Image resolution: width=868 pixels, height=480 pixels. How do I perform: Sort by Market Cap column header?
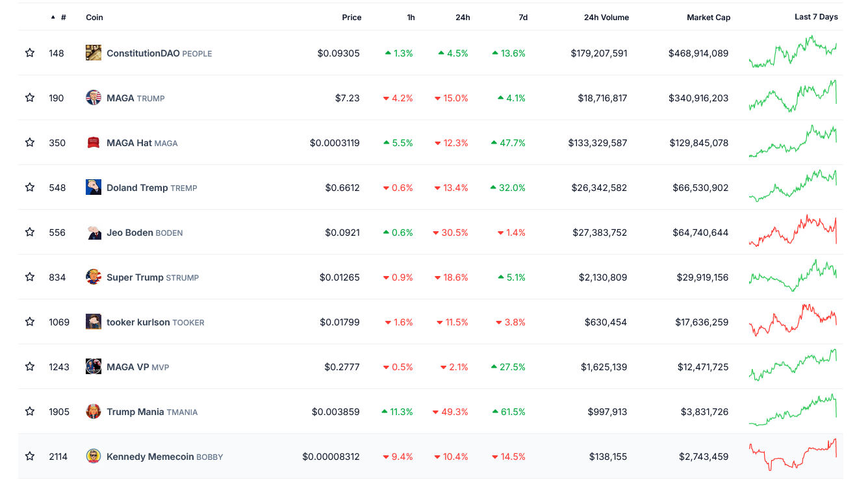(x=708, y=18)
